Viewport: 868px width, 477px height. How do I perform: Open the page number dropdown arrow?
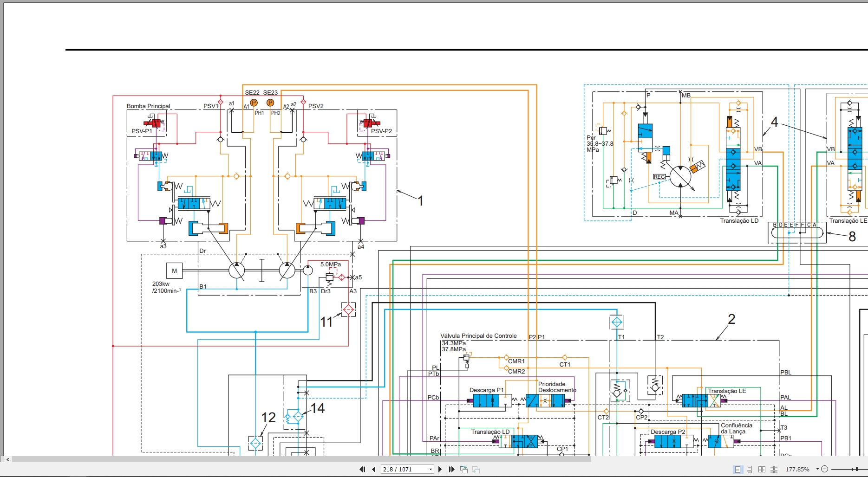(431, 469)
